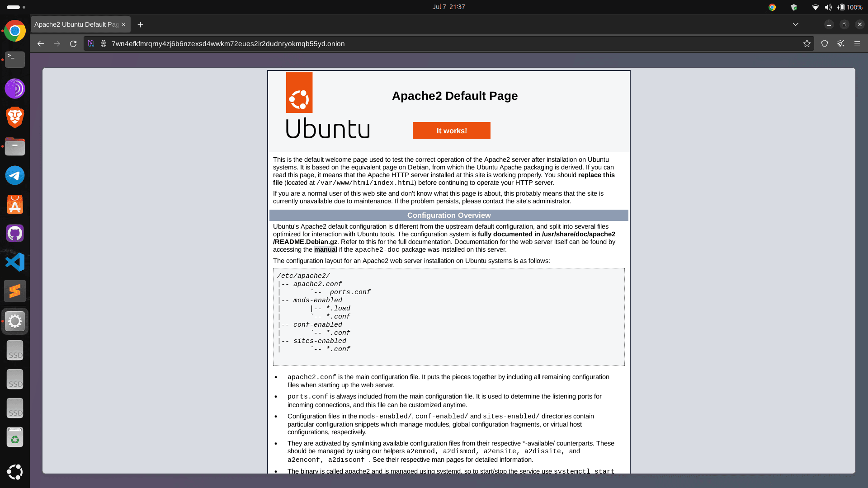Open the Tor circuit display icon
Image resolution: width=868 pixels, height=488 pixels.
(91, 44)
